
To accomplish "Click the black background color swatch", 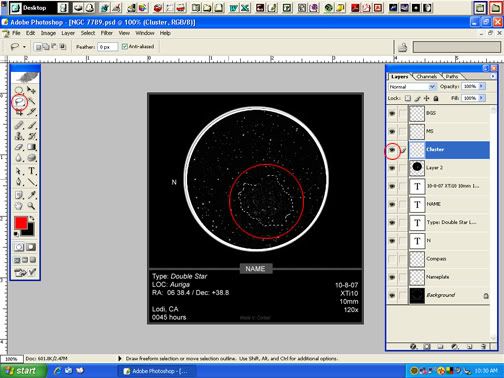I will click(30, 231).
